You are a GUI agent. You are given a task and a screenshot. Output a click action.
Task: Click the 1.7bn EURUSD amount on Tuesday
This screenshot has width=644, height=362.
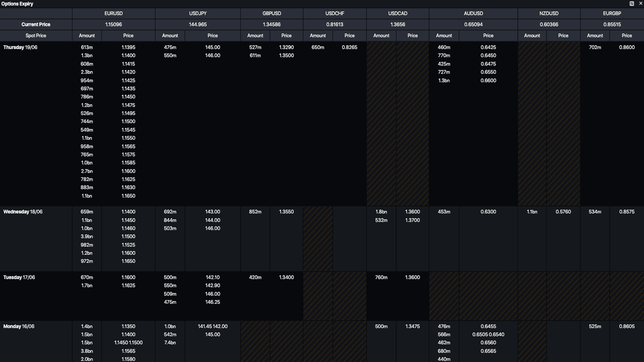(87, 286)
